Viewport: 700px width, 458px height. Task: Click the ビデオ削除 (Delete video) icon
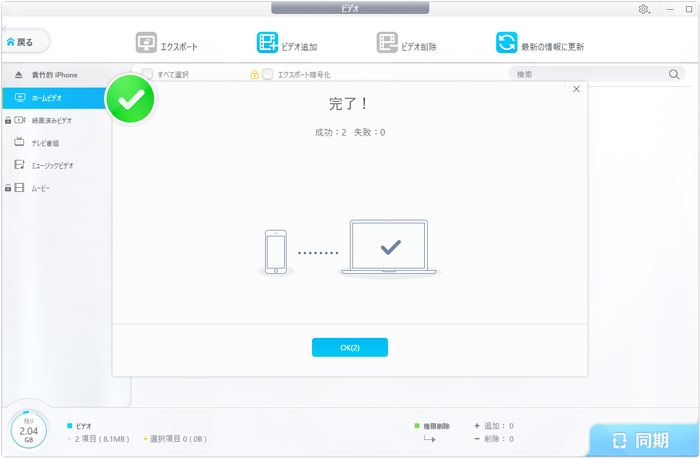tap(388, 43)
